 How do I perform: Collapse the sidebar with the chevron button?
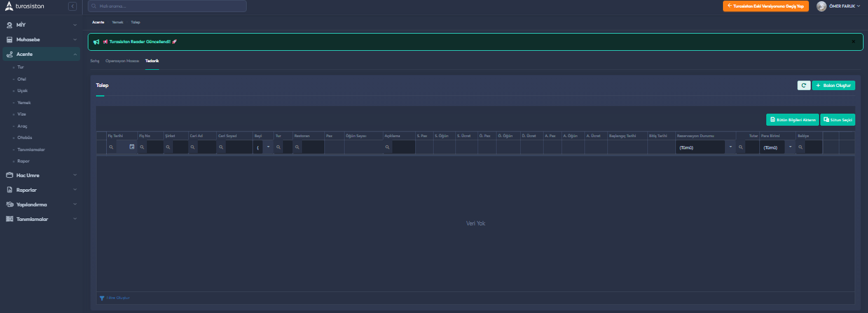[72, 6]
